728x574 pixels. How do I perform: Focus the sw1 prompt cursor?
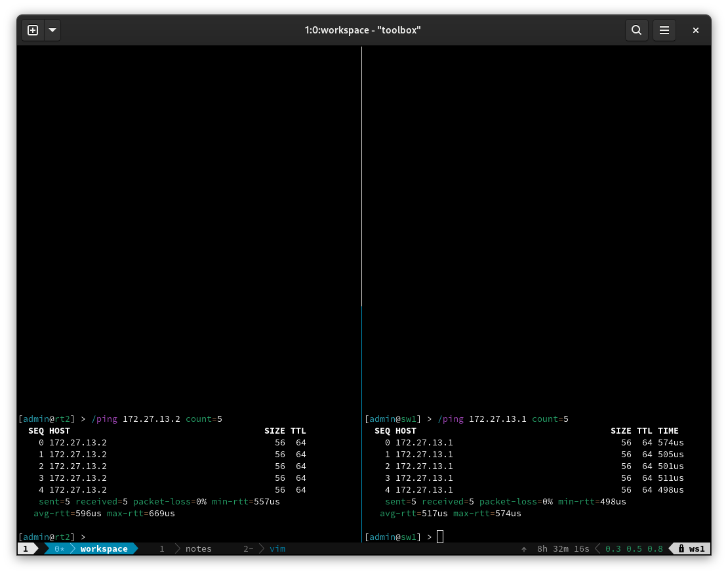[x=439, y=536]
